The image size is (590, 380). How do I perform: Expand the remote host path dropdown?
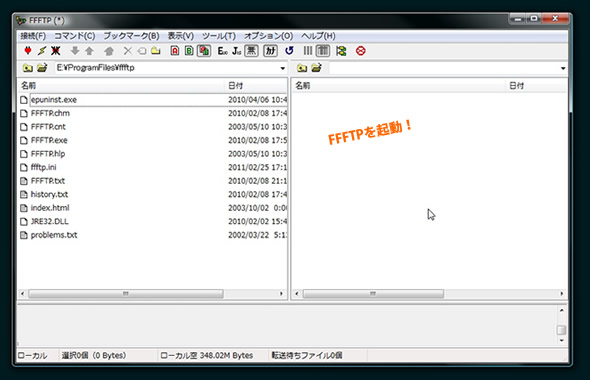click(x=563, y=68)
